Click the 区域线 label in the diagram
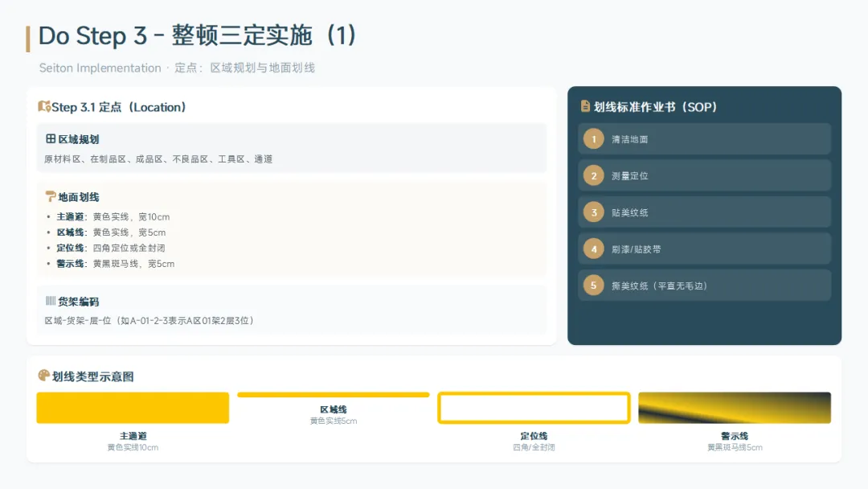This screenshot has width=868, height=489. click(334, 409)
